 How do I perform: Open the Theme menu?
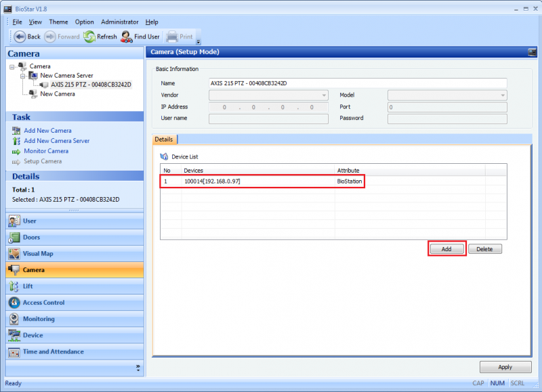[x=58, y=22]
